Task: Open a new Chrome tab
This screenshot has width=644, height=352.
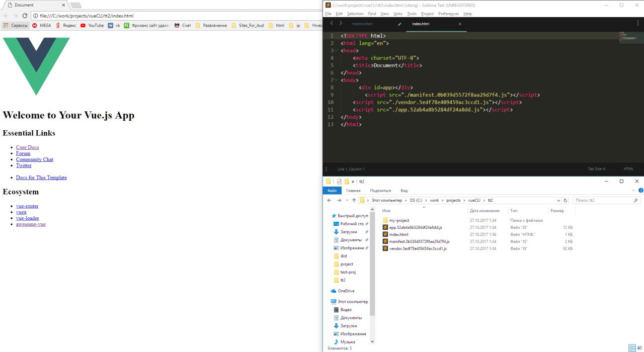Action: pos(75,5)
